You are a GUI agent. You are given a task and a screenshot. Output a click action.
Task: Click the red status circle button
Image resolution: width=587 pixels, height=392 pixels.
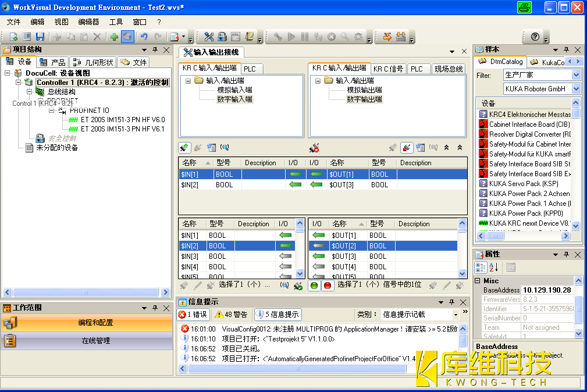tap(327, 286)
